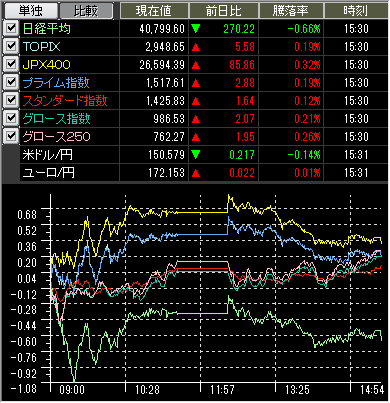390x403 pixels.
Task: Click the red up arrow for ユーロ/円
Action: [196, 173]
